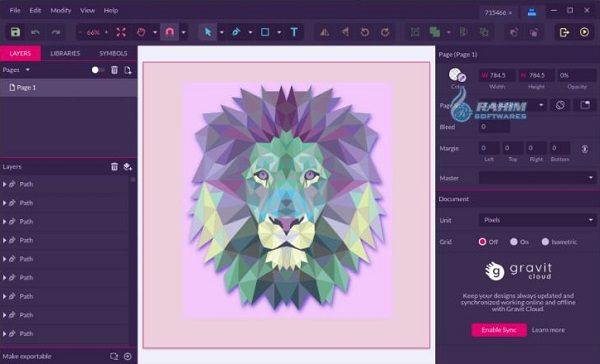This screenshot has height=364, width=600.
Task: Select the Pan hand tool
Action: (x=141, y=32)
